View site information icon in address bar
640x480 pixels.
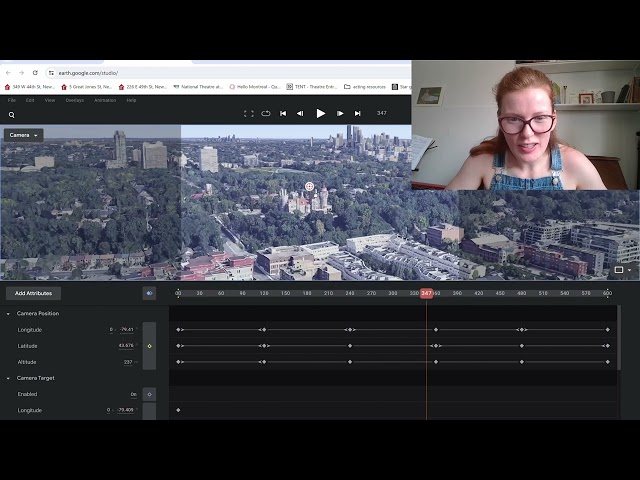point(51,73)
